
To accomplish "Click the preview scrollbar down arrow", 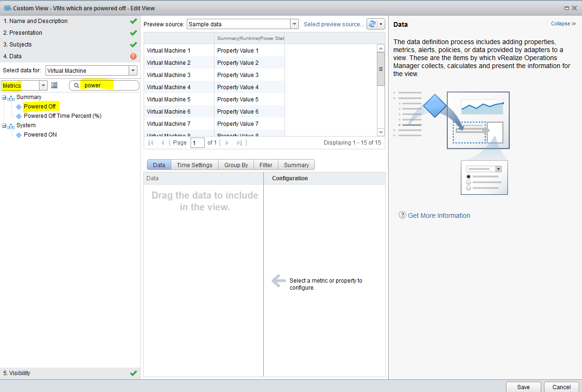I will [381, 132].
